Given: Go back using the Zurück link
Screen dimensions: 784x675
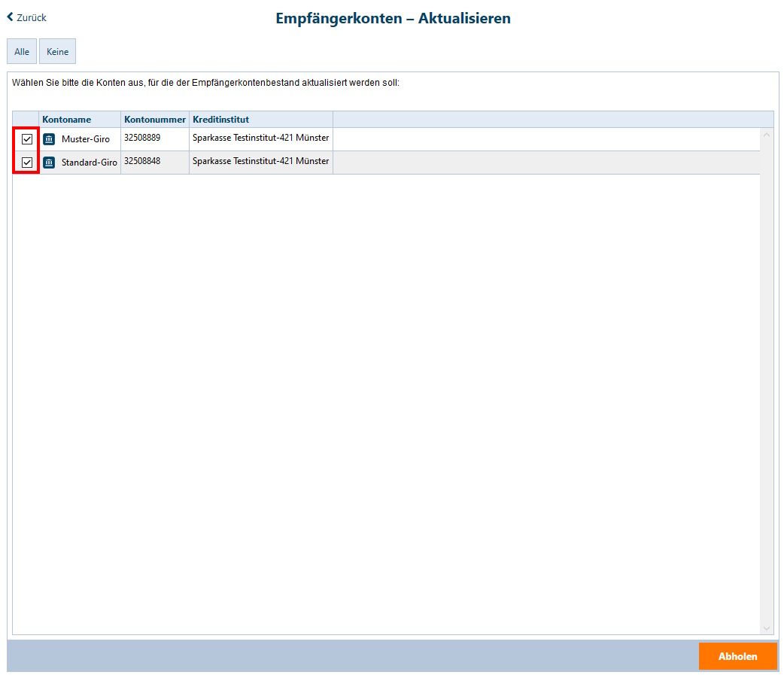Looking at the screenshot, I should (x=27, y=17).
